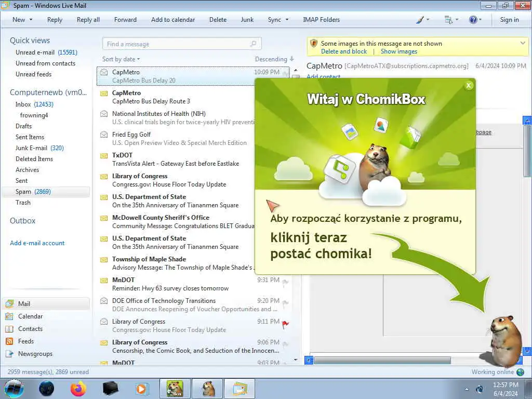Click the Newsgroups icon

tap(9, 353)
